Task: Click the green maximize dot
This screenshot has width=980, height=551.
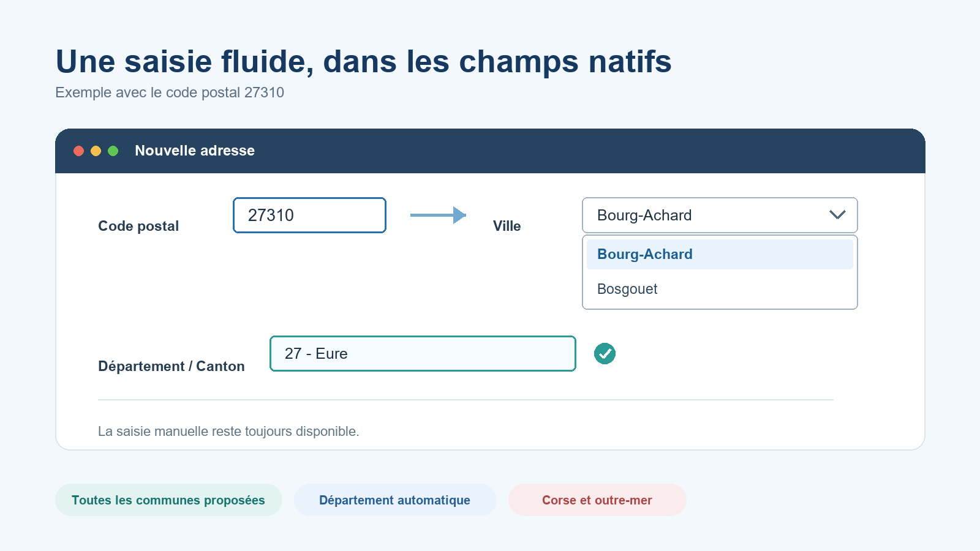Action: (113, 151)
